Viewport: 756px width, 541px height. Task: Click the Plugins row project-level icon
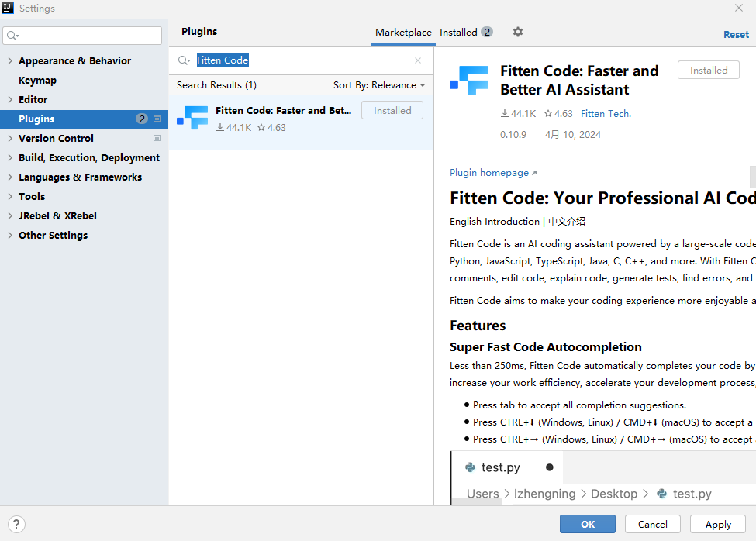(x=157, y=119)
